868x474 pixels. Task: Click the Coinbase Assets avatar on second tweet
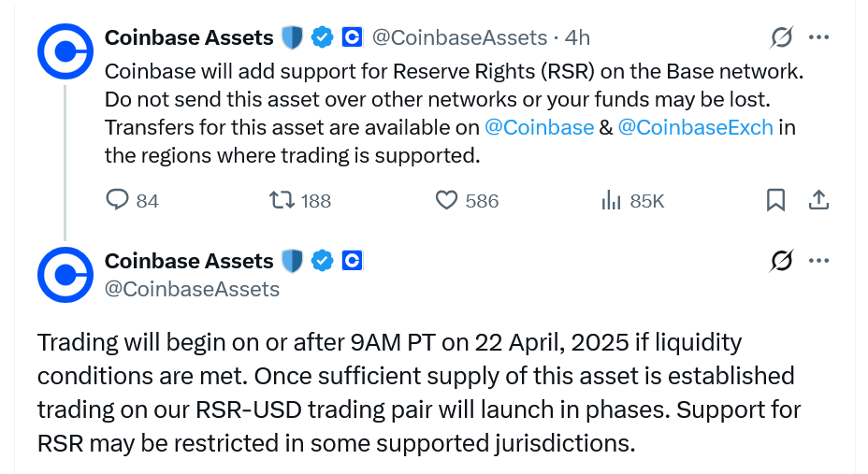pos(65,274)
